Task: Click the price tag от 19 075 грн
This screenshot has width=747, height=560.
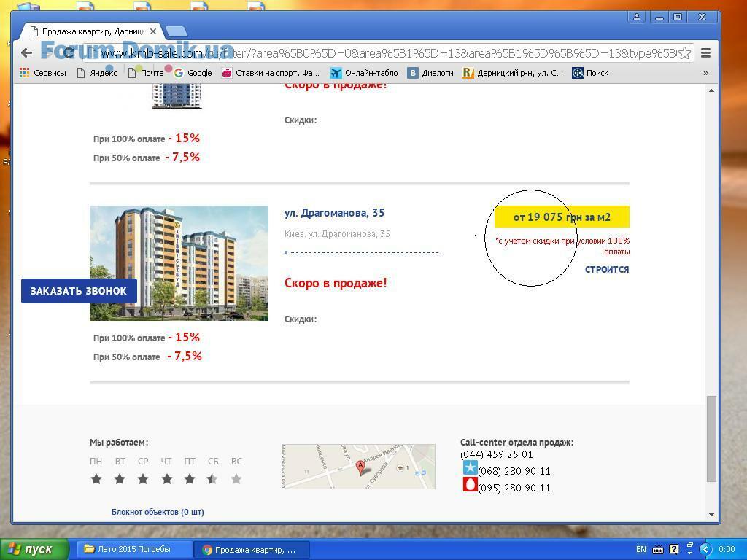Action: tap(562, 217)
